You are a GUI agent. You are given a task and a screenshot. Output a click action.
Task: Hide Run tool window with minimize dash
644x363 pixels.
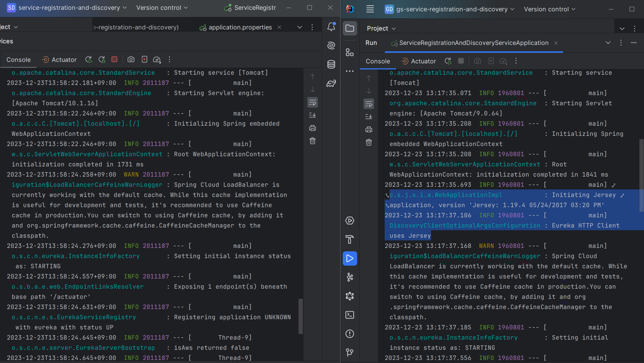coord(634,43)
